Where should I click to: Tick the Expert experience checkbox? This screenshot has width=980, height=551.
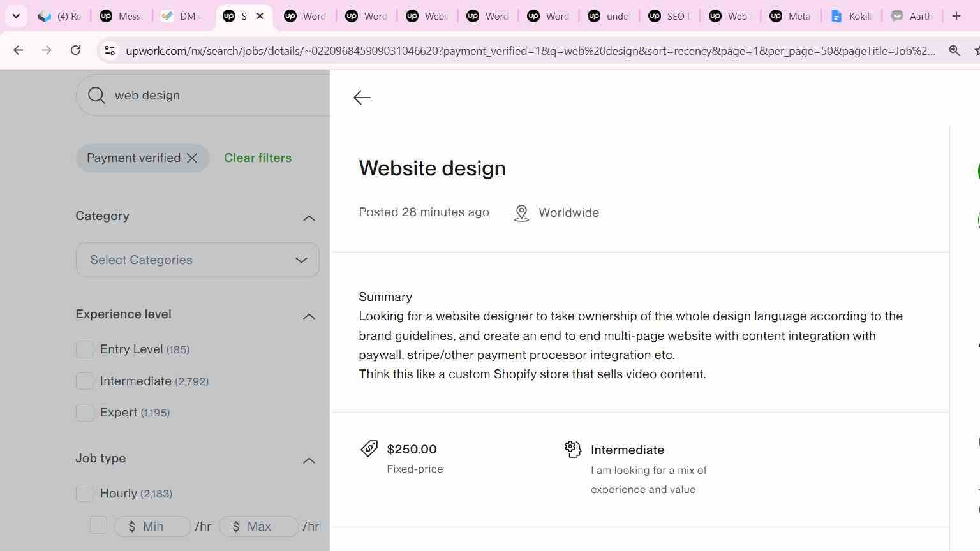coord(84,413)
